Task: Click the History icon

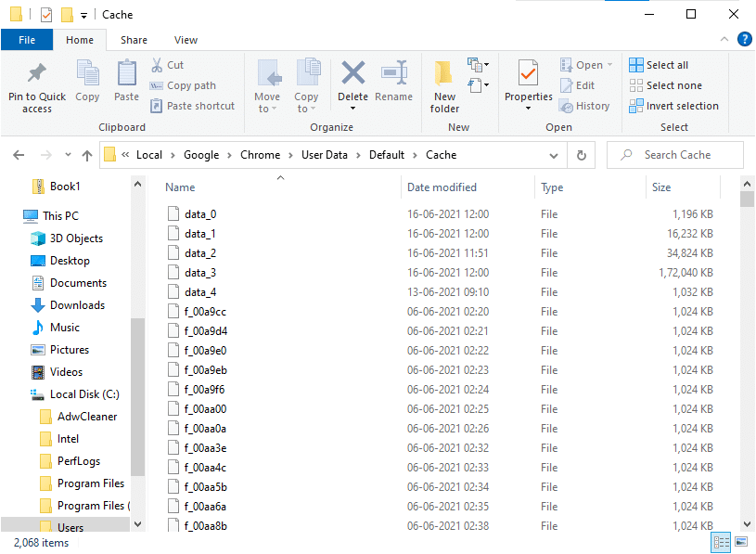Action: [584, 105]
